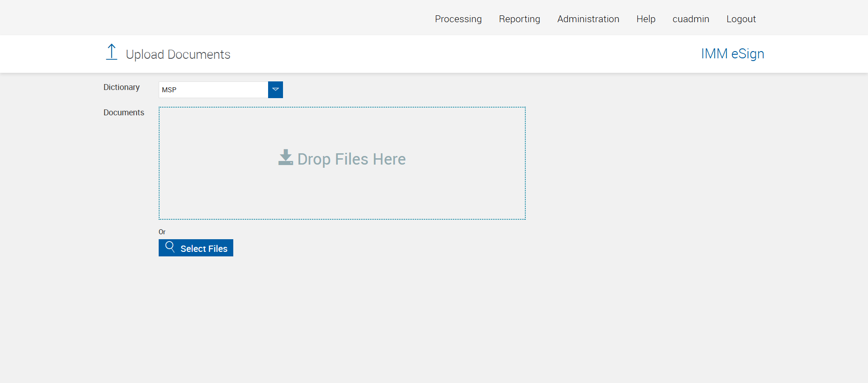
Task: Open the Administration menu
Action: [588, 19]
